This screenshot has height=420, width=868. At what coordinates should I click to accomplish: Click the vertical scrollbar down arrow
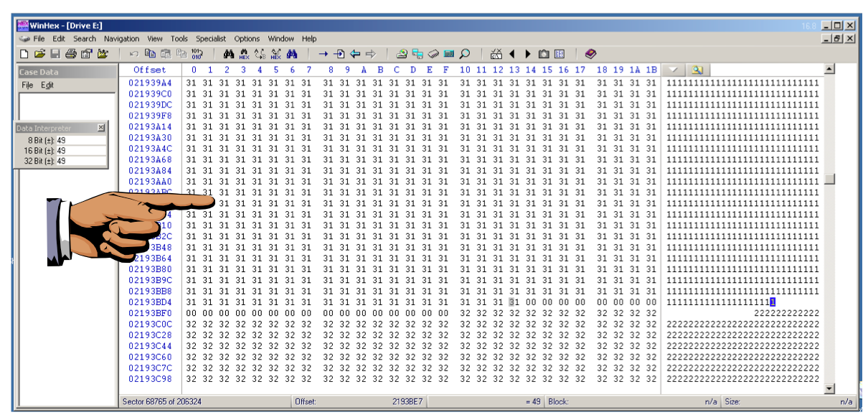click(829, 388)
